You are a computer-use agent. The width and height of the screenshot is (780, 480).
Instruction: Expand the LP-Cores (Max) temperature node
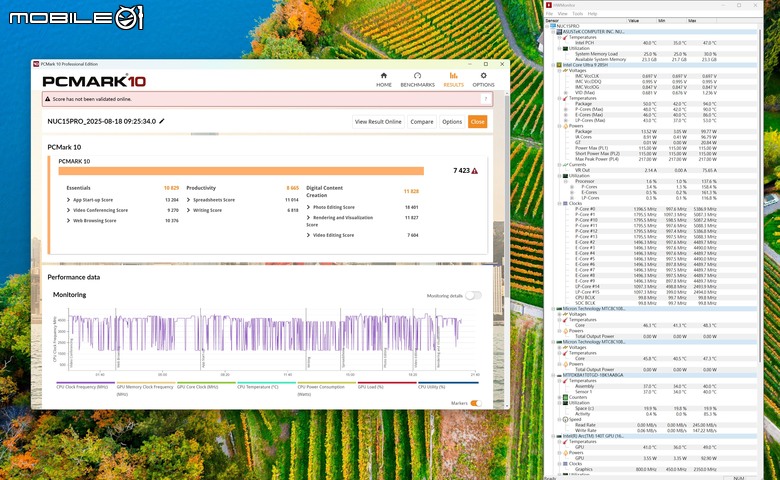[565, 120]
